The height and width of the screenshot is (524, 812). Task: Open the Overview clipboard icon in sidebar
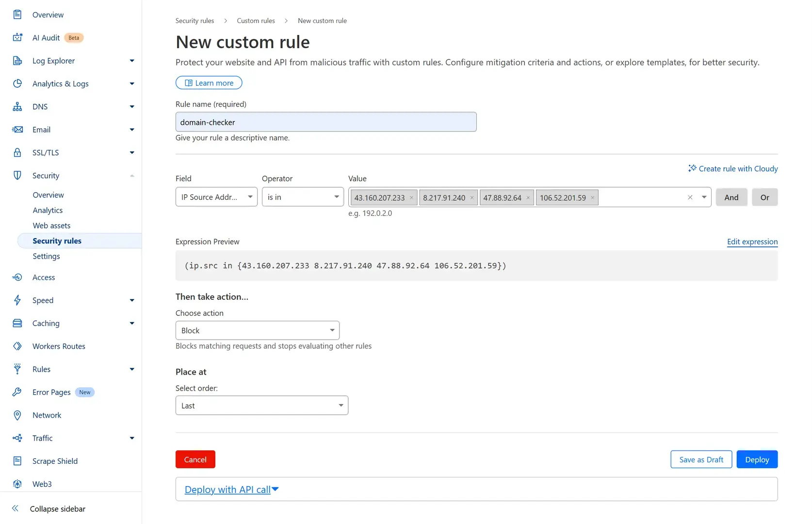[x=17, y=15]
